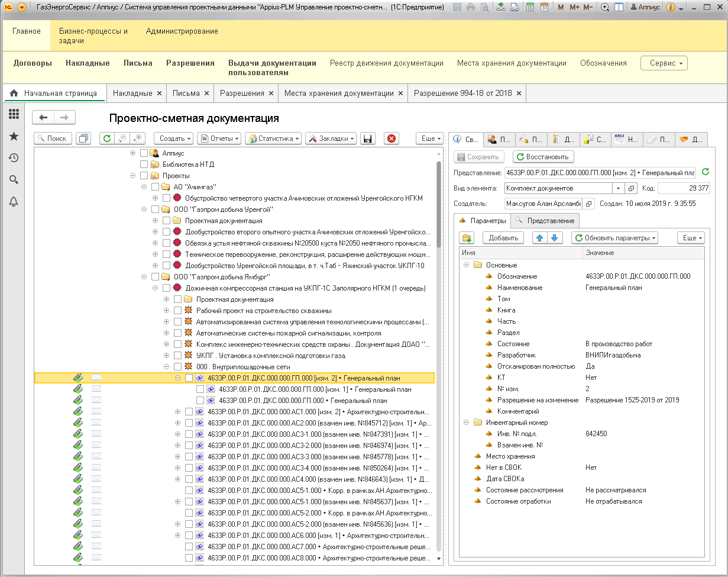Collapse Дожимная компрессорная станция node
This screenshot has height=577, width=728.
[155, 288]
